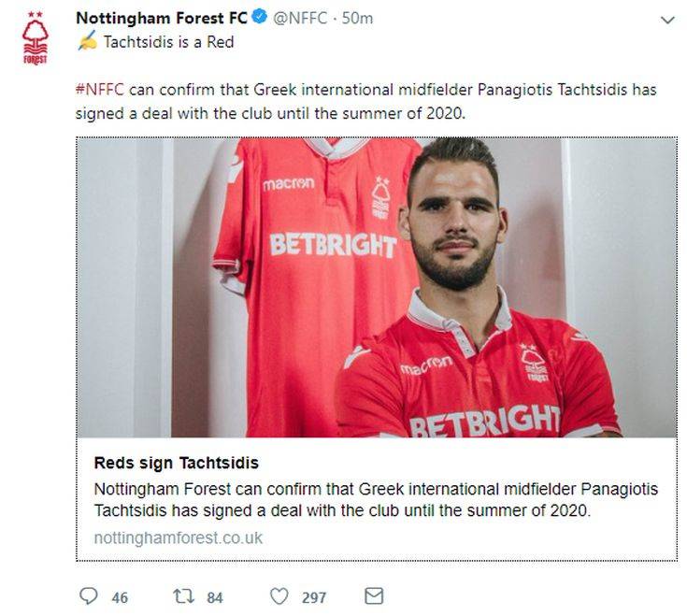Click the like count 297
The height and width of the screenshot is (616, 687).
[314, 597]
